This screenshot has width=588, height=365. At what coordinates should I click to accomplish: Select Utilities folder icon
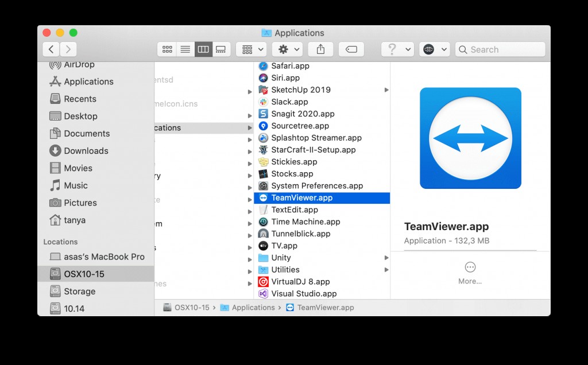pyautogui.click(x=263, y=270)
